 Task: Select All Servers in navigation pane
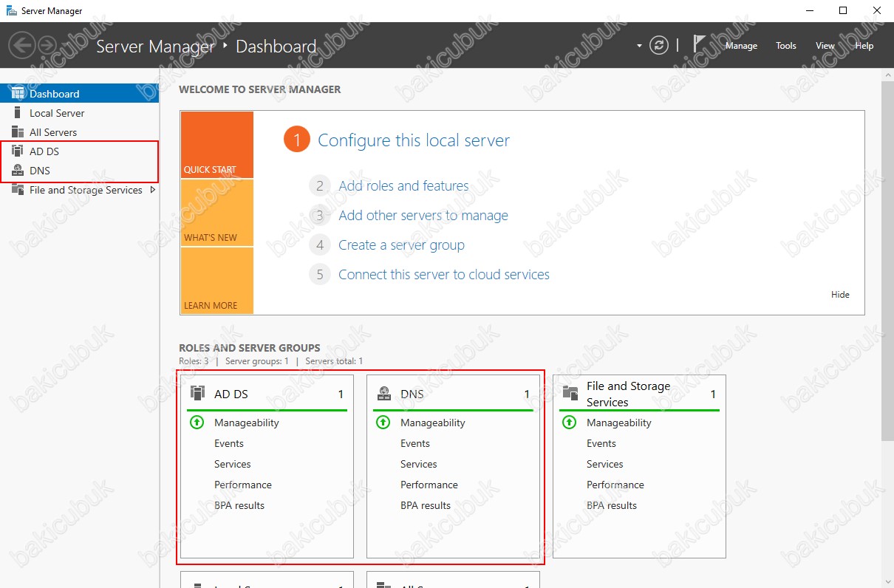pos(80,132)
